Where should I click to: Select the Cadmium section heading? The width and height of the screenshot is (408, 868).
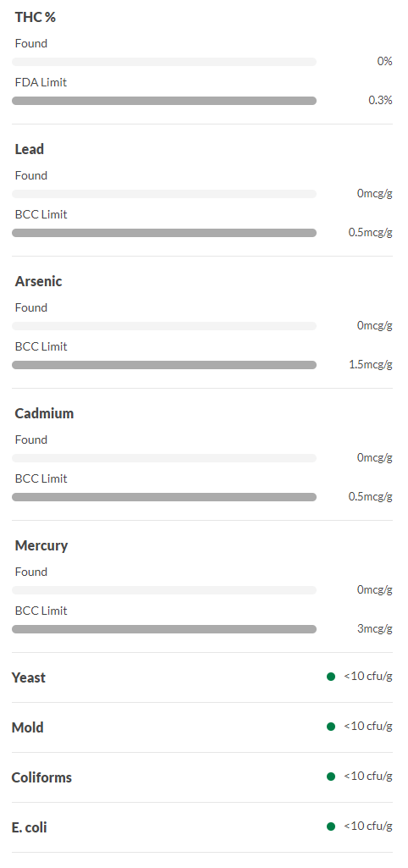click(x=44, y=413)
